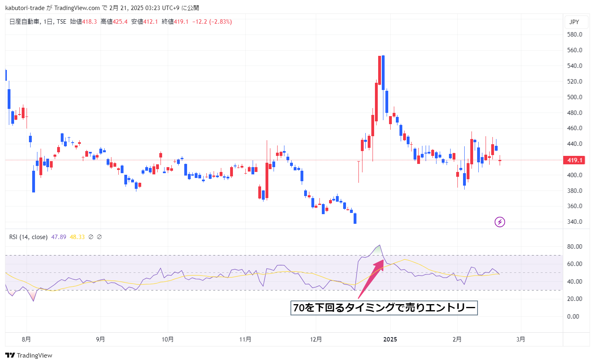This screenshot has height=364, width=595.
Task: Select the 日産自動車, 1日, TSE symbol legend
Action: pos(38,22)
